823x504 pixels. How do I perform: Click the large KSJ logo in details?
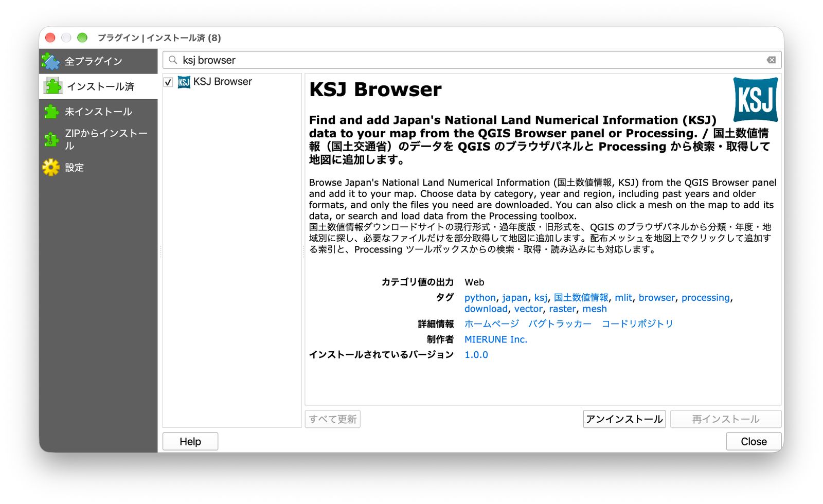(x=755, y=99)
